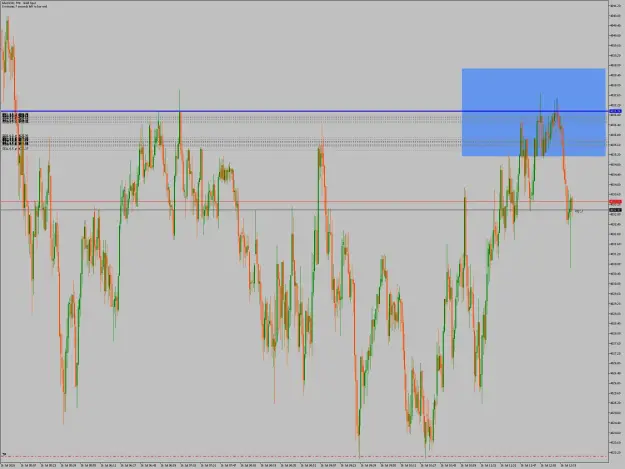Viewport: 625px width, 469px height.
Task: Click the chart symbol title text in the top-left
Action: coord(19,3)
